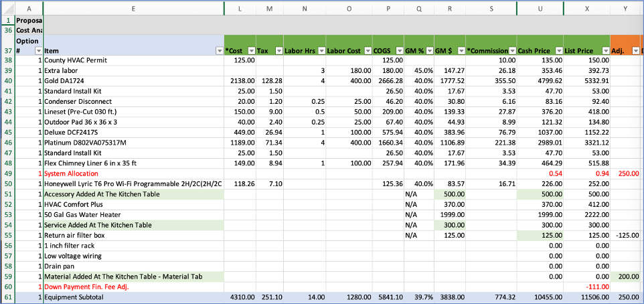The height and width of the screenshot is (304, 644).
Task: Select column N header
Action: [305, 8]
